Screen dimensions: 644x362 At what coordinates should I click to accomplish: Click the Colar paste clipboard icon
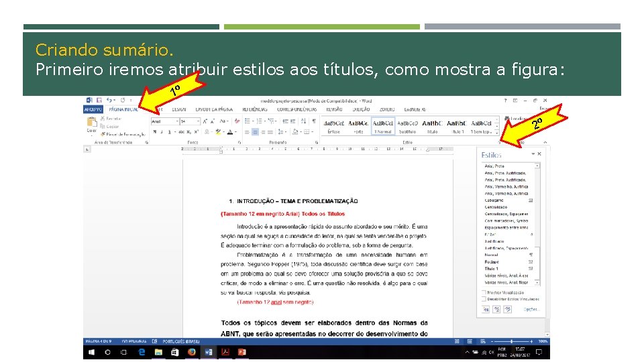(92, 122)
